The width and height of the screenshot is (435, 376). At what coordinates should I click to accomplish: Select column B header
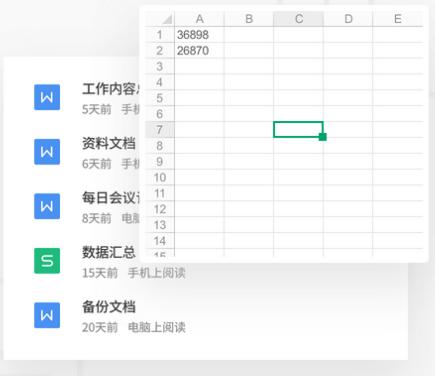point(249,19)
